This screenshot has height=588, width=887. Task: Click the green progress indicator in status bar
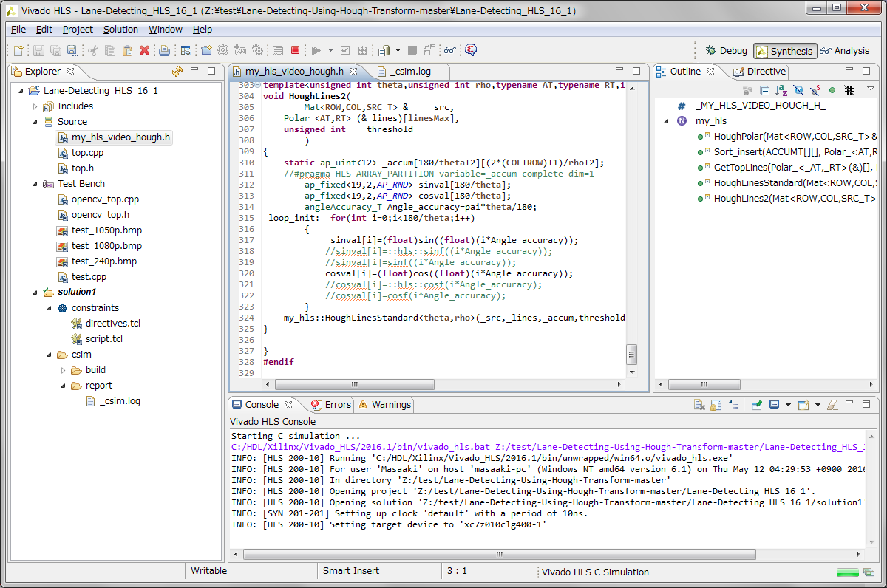pyautogui.click(x=847, y=572)
